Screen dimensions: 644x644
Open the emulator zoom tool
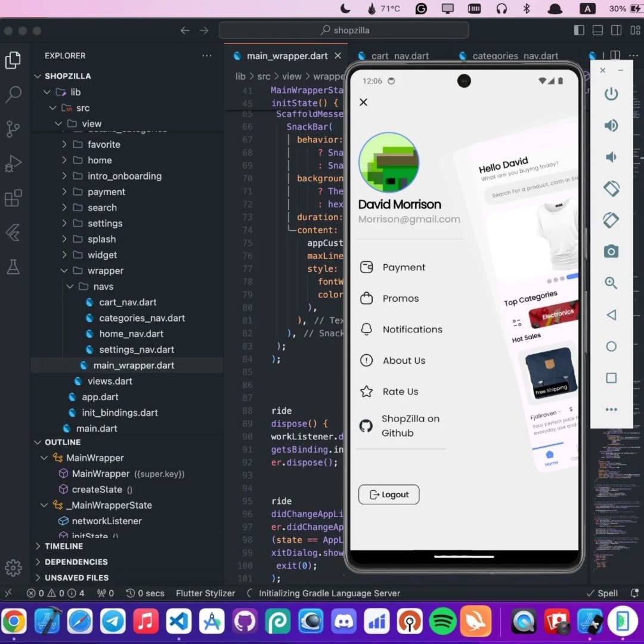pyautogui.click(x=610, y=283)
